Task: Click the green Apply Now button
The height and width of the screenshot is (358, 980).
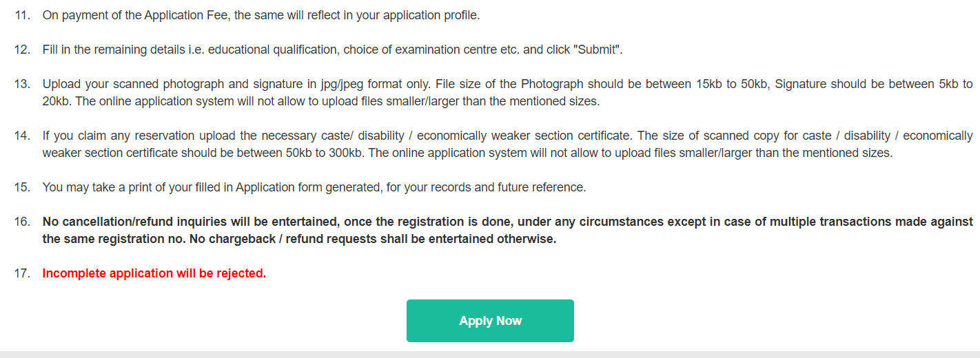Action: (490, 321)
